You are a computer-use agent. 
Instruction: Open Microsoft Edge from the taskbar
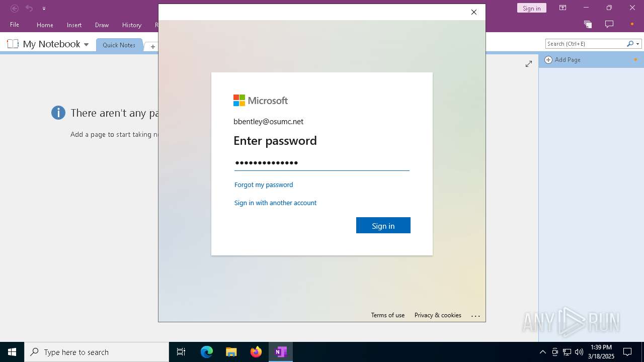pos(207,352)
